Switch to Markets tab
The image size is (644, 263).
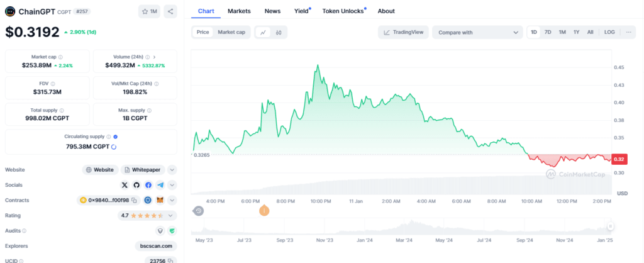tap(239, 11)
